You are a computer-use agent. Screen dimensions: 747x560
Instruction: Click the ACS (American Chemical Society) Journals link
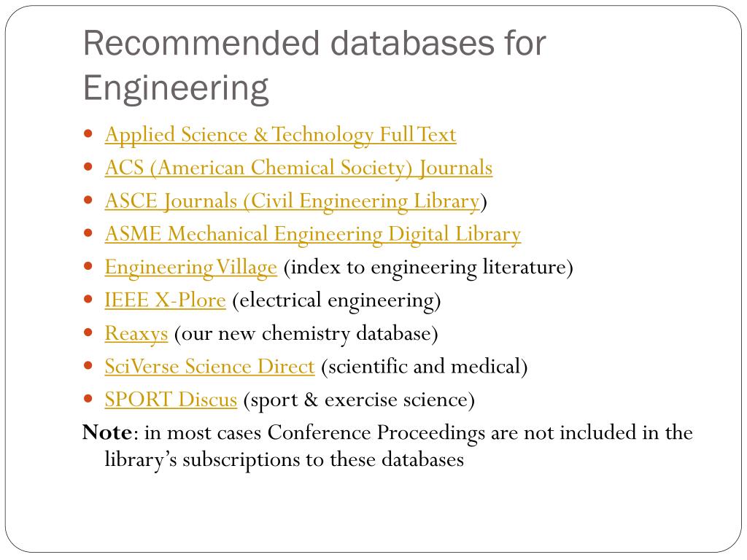[298, 168]
